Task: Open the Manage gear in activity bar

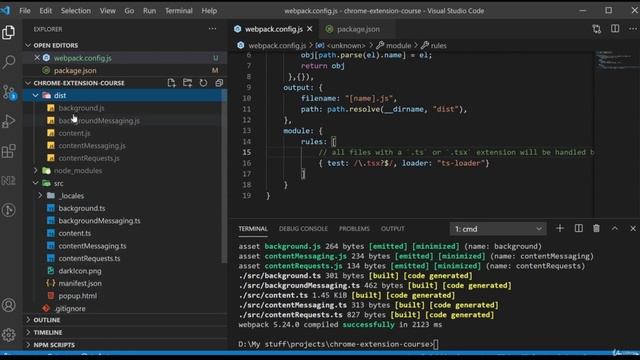Action: click(9, 335)
